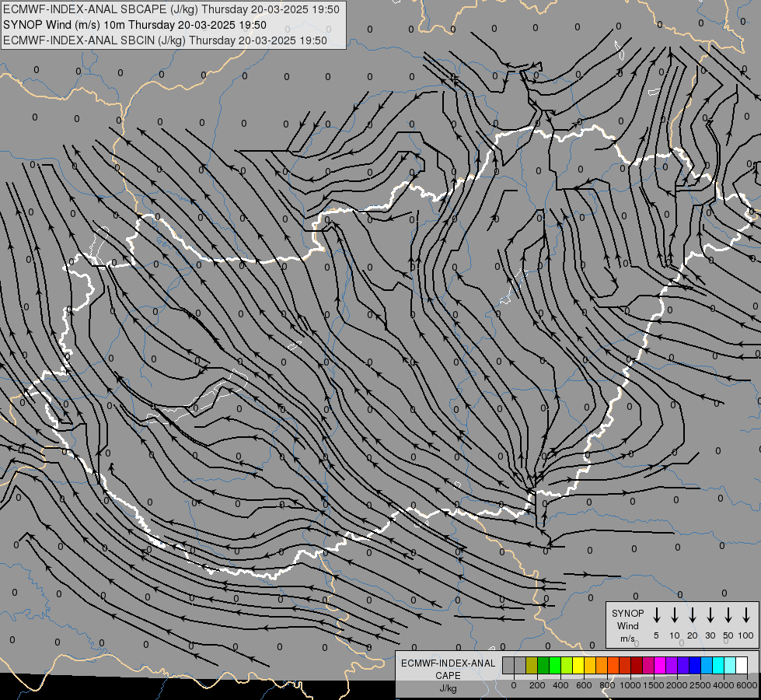Select the dark green CAPE swatch
This screenshot has width=761, height=700.
543,665
